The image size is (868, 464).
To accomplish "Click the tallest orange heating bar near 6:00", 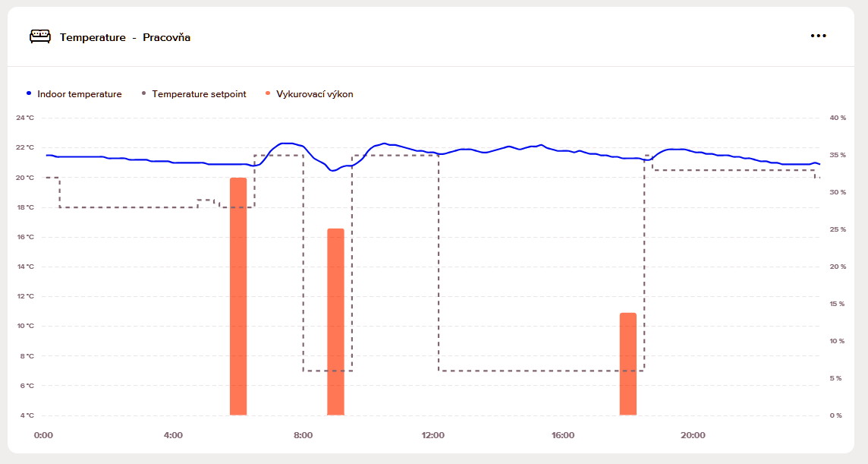I will pos(238,296).
